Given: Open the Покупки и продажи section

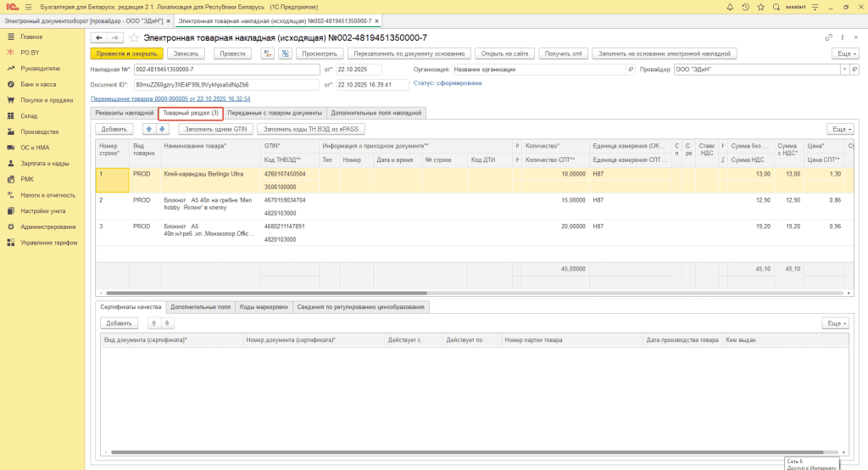Looking at the screenshot, I should tap(47, 100).
